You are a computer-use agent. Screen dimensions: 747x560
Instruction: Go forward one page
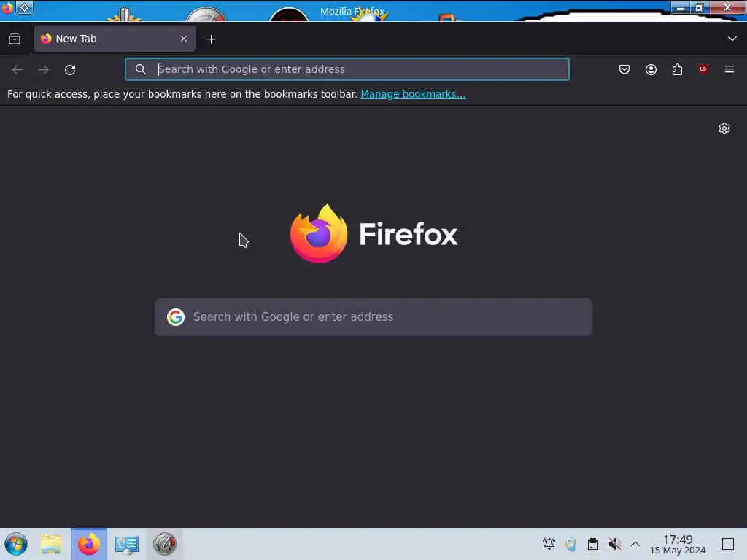click(x=44, y=70)
